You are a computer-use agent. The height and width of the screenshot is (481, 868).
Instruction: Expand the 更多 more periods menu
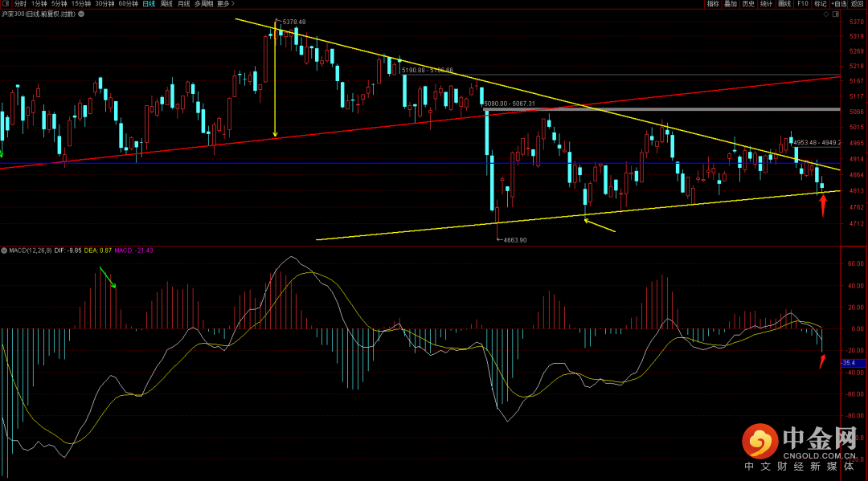point(226,4)
